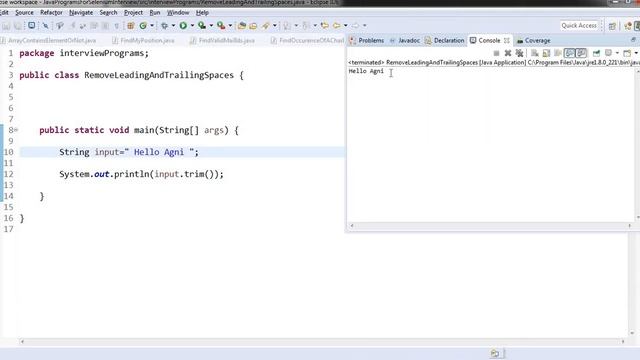Screen dimensions: 640x360
Task: Toggle Show Console When Standard Error Changes
Action: [x=581, y=53]
